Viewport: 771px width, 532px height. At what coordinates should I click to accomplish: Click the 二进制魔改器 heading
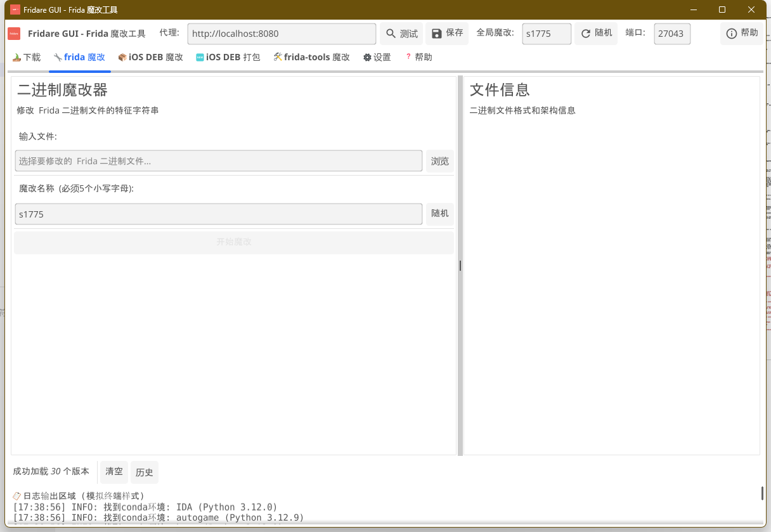click(62, 90)
